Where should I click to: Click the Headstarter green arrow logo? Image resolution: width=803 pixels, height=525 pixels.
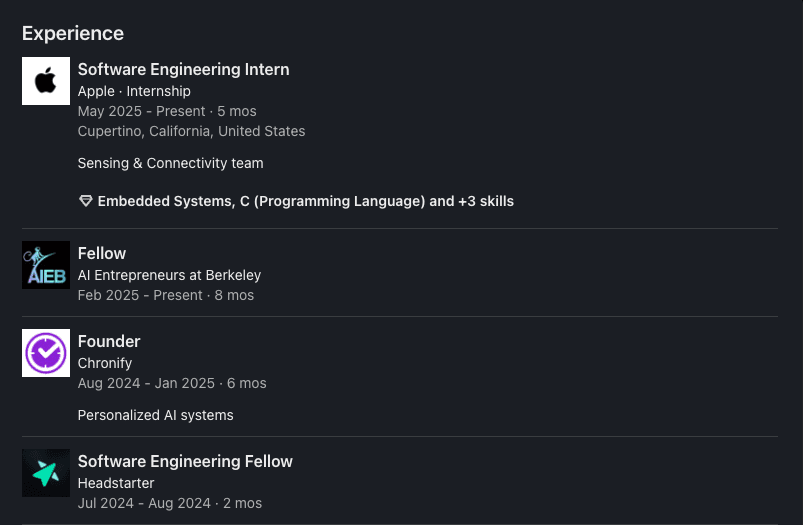pos(46,473)
